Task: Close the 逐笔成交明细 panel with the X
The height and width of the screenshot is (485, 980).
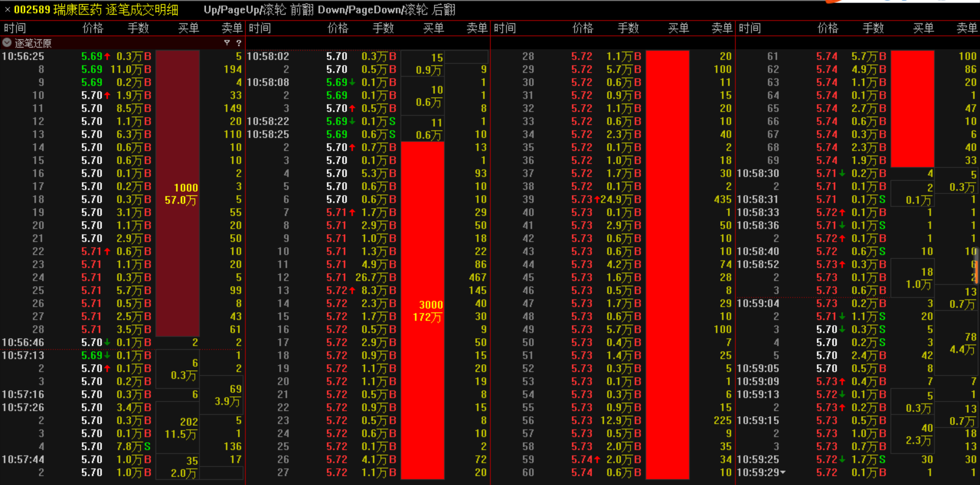Action: (x=7, y=10)
